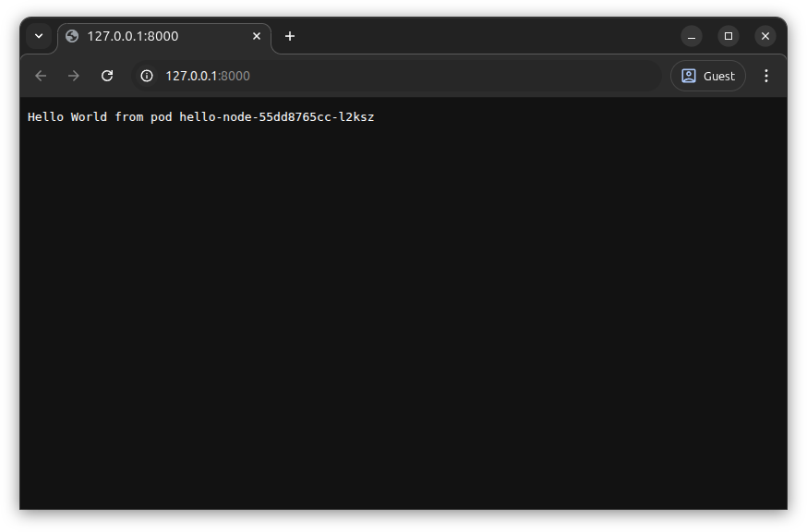Minimize the browser window
The image size is (807, 532).
pos(692,36)
